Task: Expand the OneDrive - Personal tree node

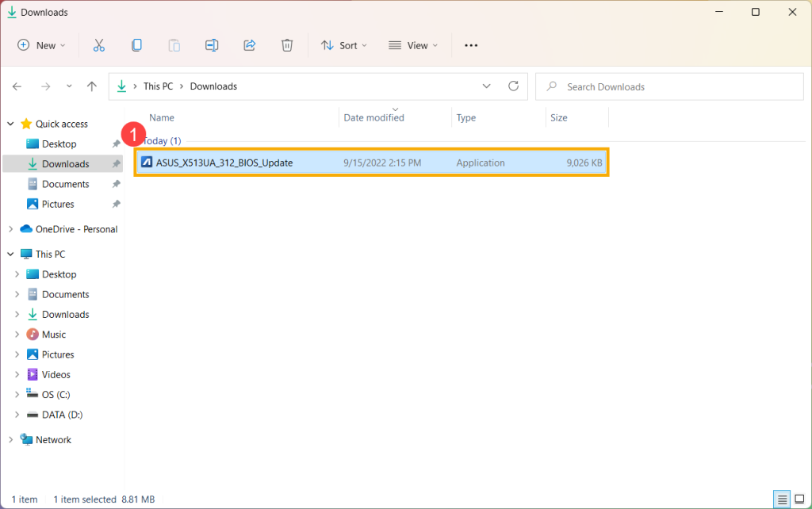Action: pos(10,229)
